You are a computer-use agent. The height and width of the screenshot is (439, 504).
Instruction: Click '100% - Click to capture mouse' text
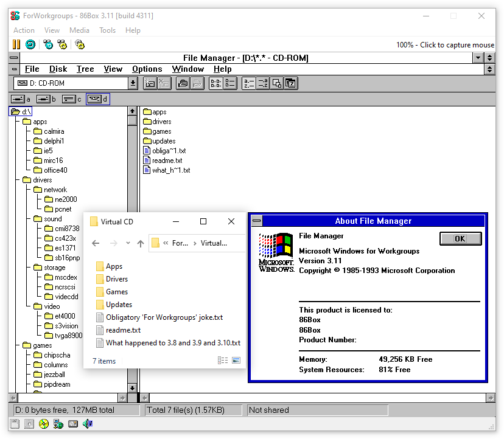445,44
